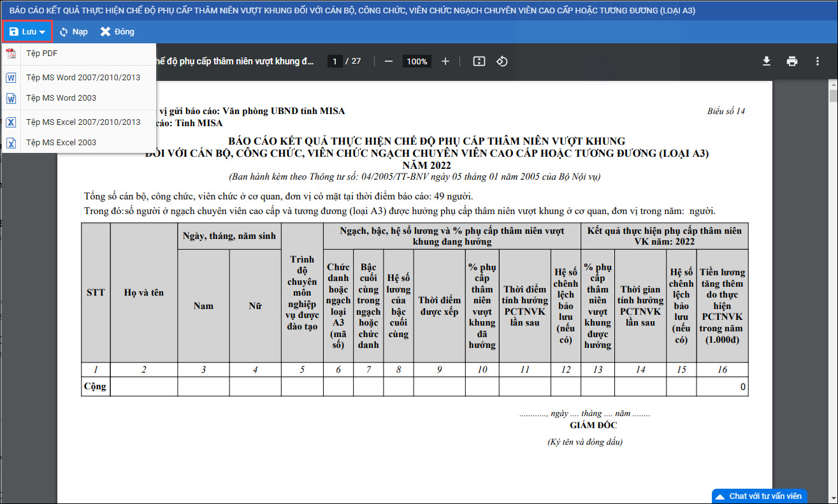Rotate the document counterclockwise
Image resolution: width=838 pixels, height=504 pixels.
(502, 61)
